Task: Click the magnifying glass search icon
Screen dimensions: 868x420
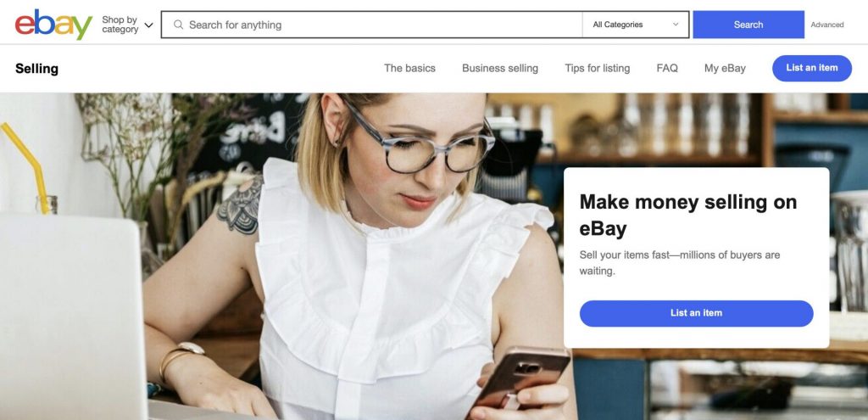Action: [178, 25]
